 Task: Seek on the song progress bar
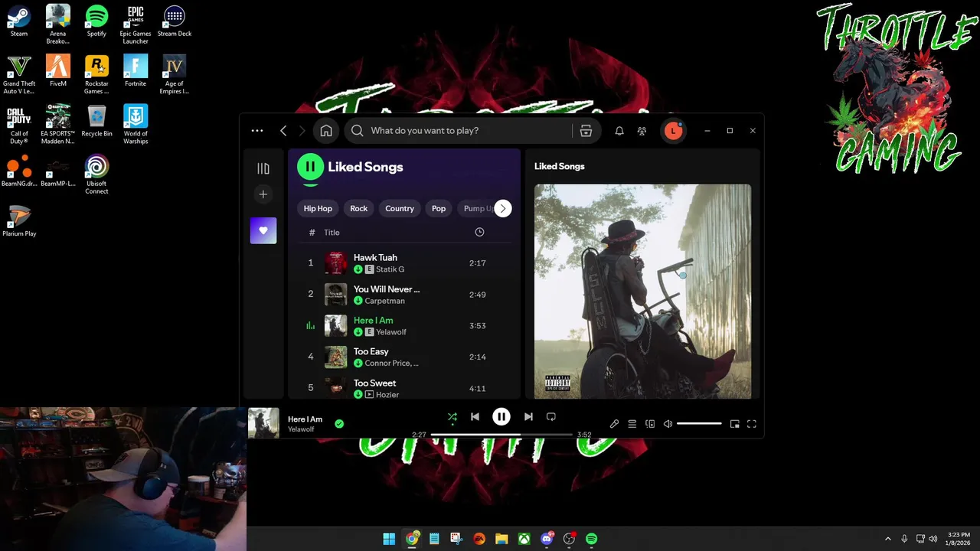tap(501, 435)
